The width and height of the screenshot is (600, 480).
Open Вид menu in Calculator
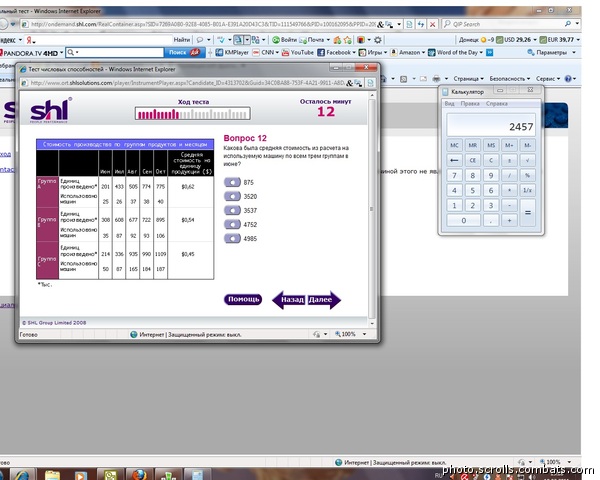coord(450,104)
